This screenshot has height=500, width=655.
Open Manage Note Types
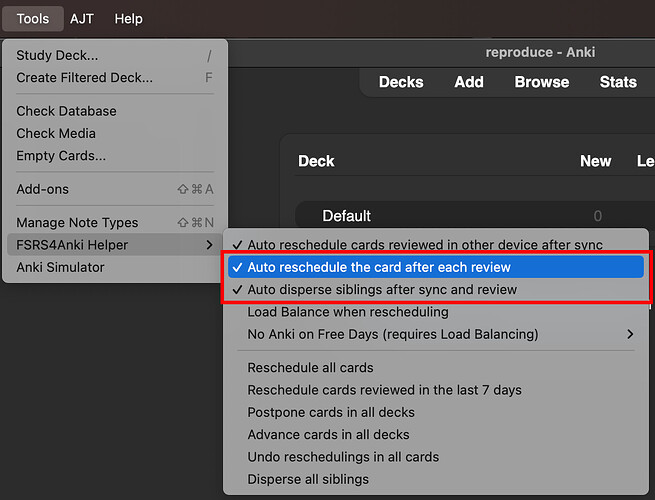[115, 223]
